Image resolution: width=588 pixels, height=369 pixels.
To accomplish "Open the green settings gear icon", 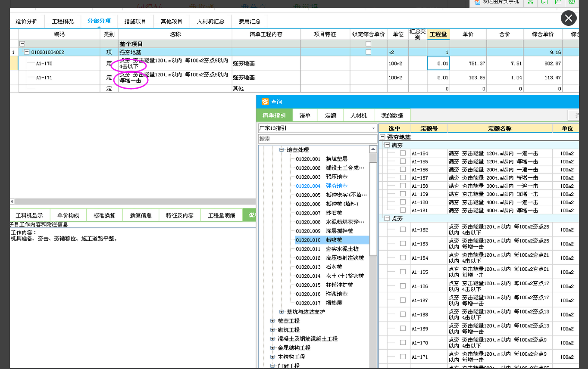I will pyautogui.click(x=572, y=2).
